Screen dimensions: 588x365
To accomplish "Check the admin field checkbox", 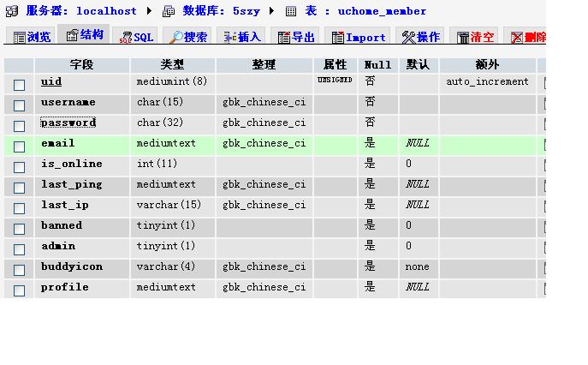I will click(19, 249).
